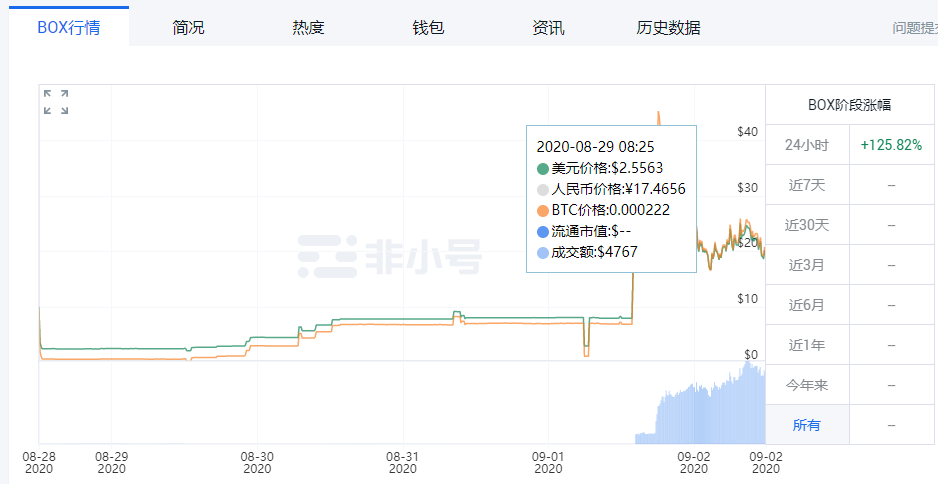Select the 24小时 time range
Screen dimensions: 938x484
pyautogui.click(x=807, y=145)
